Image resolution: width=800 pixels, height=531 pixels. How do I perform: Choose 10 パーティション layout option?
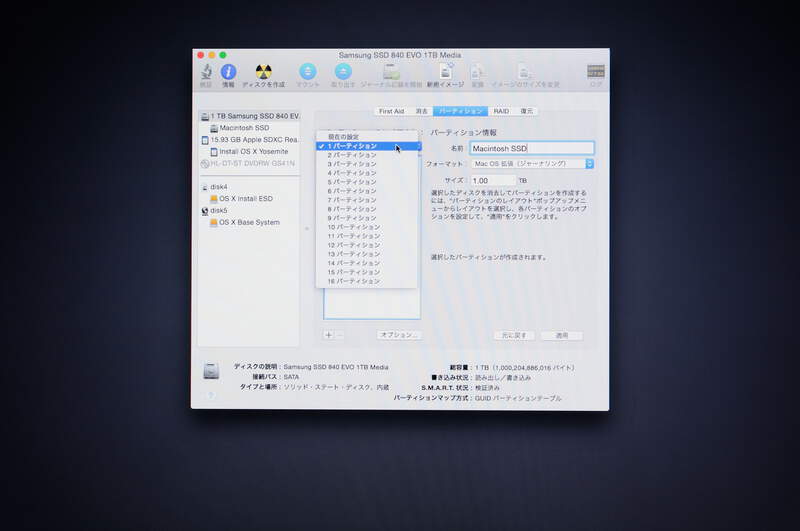[367, 227]
